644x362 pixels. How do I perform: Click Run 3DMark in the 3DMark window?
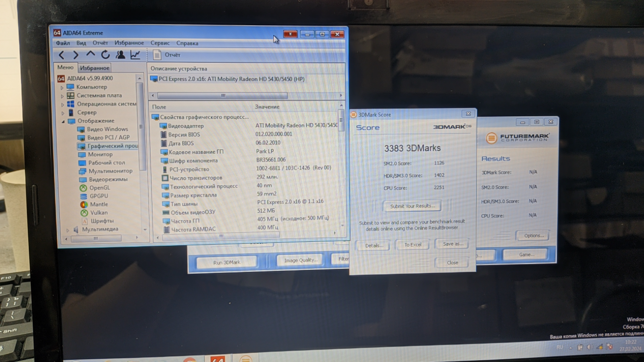click(227, 262)
